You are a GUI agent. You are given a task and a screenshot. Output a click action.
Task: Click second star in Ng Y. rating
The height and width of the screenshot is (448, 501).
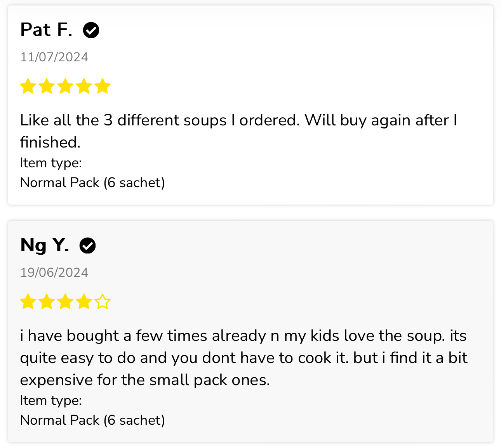pos(47,302)
